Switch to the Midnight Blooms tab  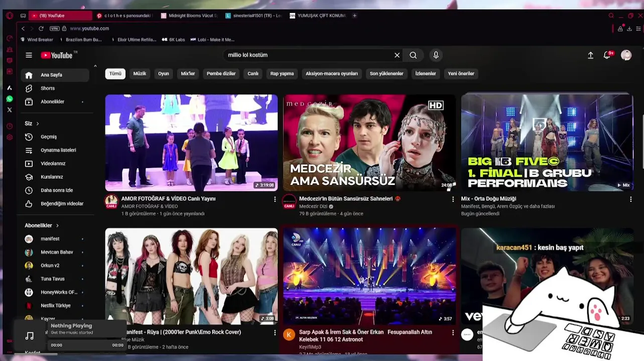189,16
